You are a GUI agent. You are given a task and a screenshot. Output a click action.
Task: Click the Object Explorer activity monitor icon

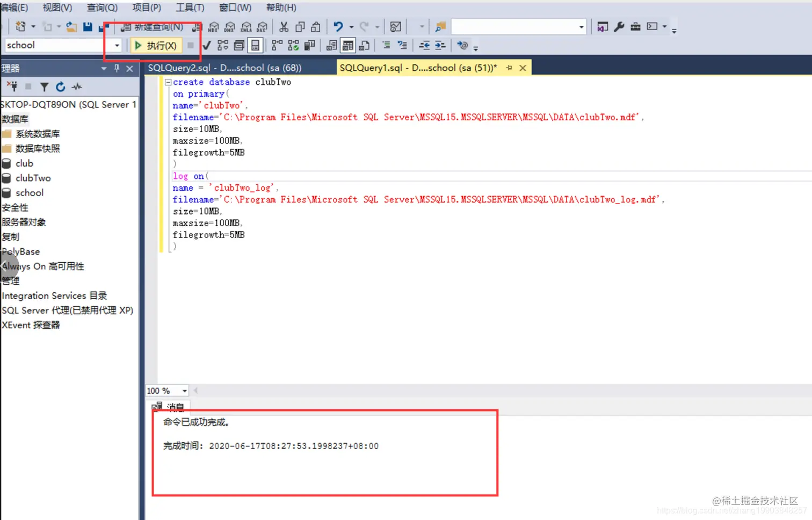pos(77,86)
